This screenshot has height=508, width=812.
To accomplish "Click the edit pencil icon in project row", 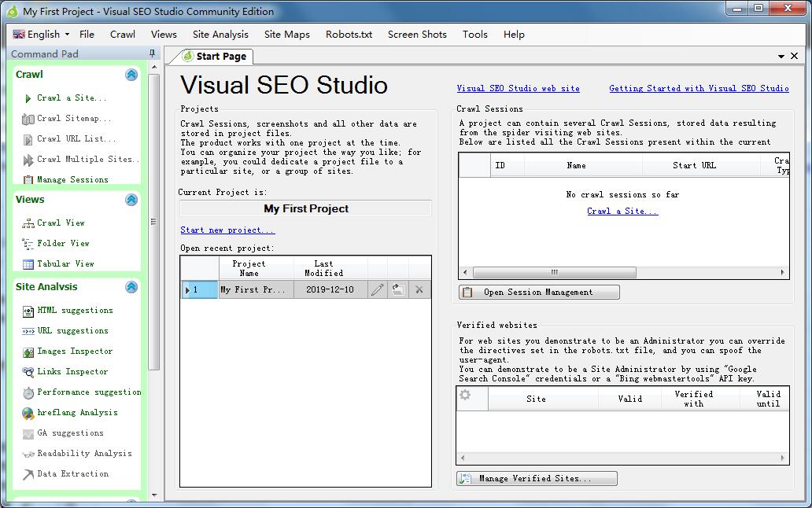I will (378, 289).
